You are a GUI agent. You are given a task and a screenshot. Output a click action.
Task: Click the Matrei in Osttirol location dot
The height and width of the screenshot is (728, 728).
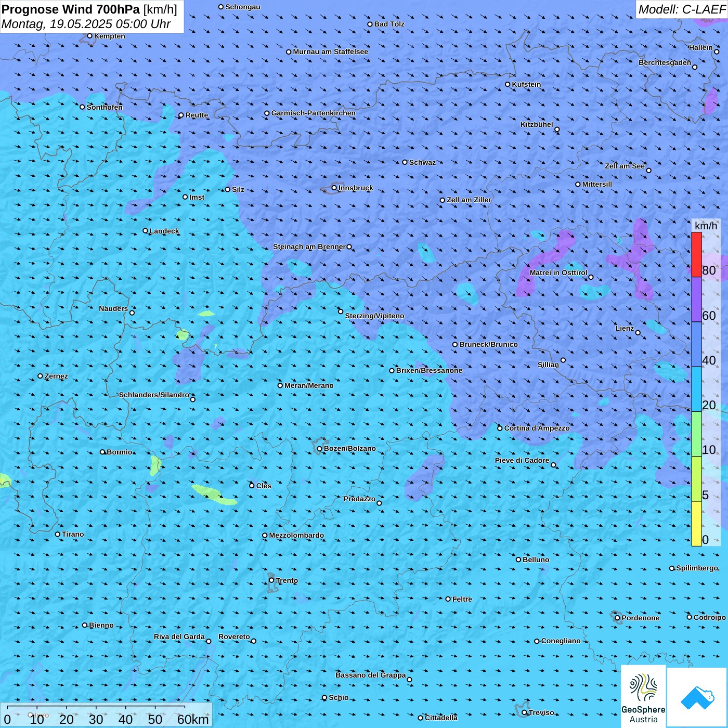[591, 277]
